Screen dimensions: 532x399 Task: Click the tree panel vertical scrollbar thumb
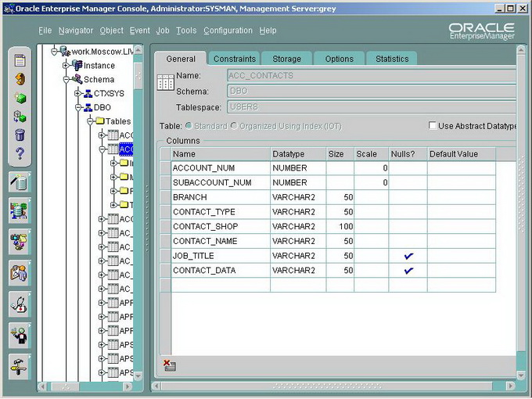(138, 76)
